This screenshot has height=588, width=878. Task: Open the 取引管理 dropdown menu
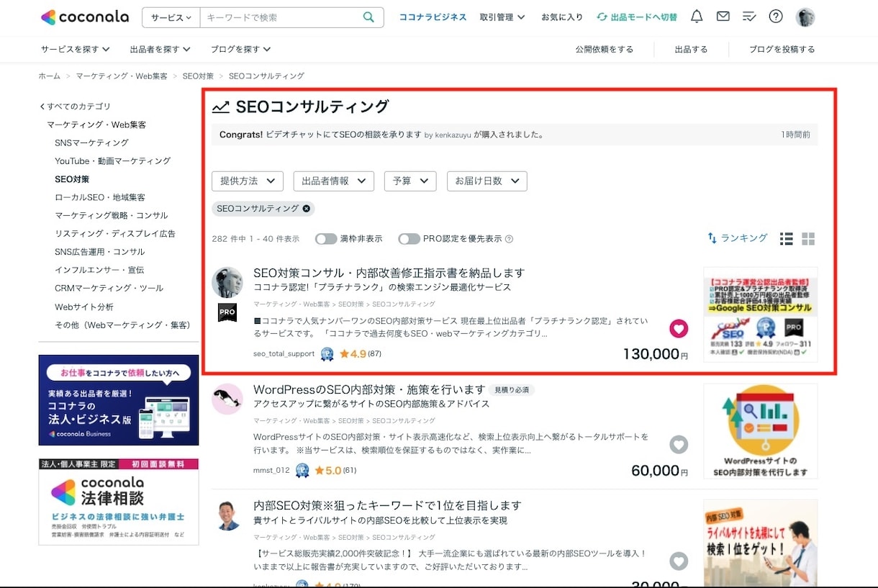tap(502, 17)
